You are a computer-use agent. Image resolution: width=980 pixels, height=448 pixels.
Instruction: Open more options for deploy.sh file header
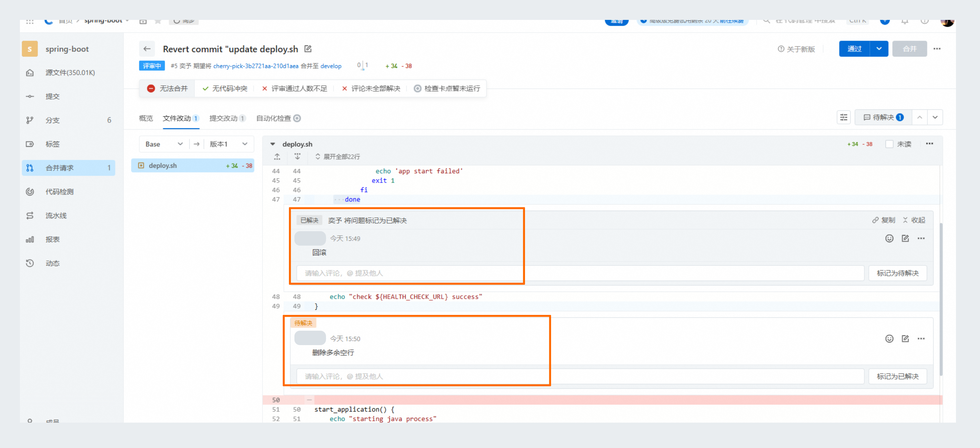coord(930,144)
